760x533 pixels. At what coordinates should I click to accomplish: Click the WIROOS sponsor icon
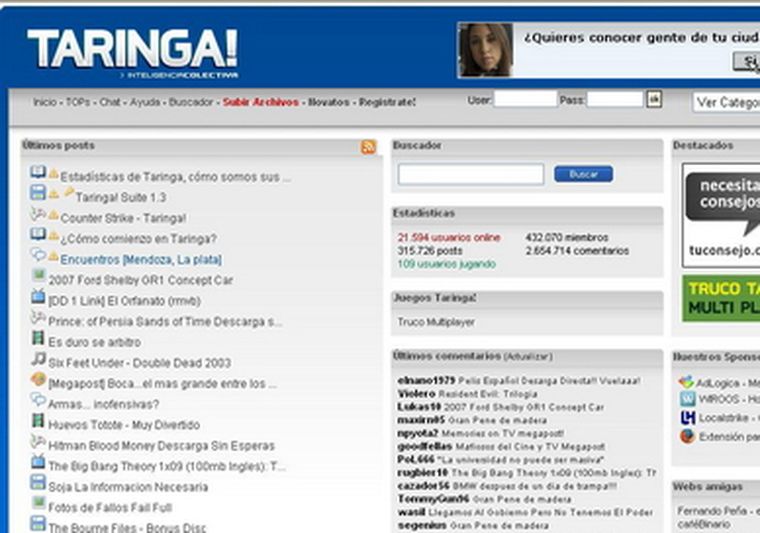pos(687,399)
